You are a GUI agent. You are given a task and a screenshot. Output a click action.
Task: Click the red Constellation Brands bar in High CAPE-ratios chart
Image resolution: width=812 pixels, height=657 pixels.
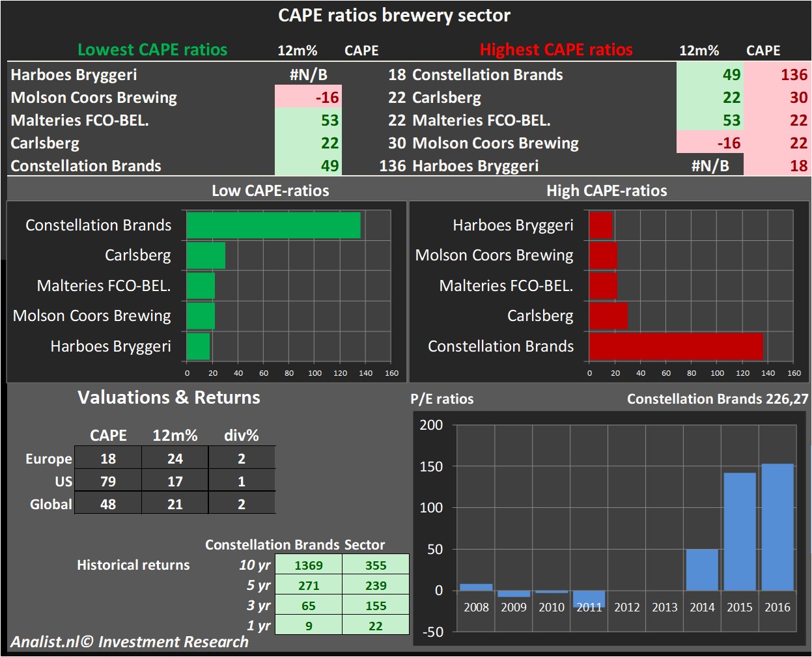tap(675, 346)
